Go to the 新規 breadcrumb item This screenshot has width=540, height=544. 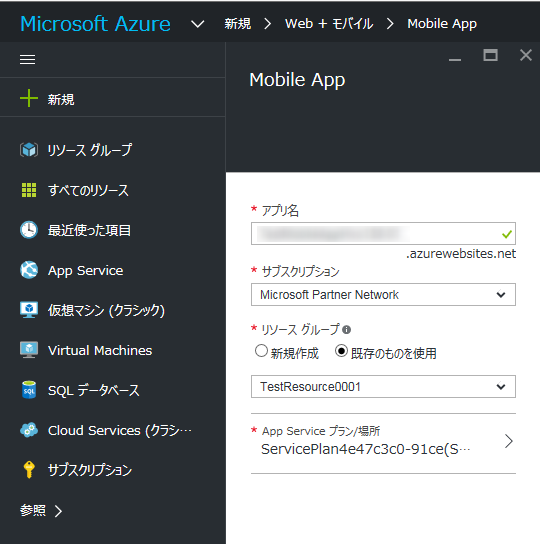pyautogui.click(x=237, y=24)
